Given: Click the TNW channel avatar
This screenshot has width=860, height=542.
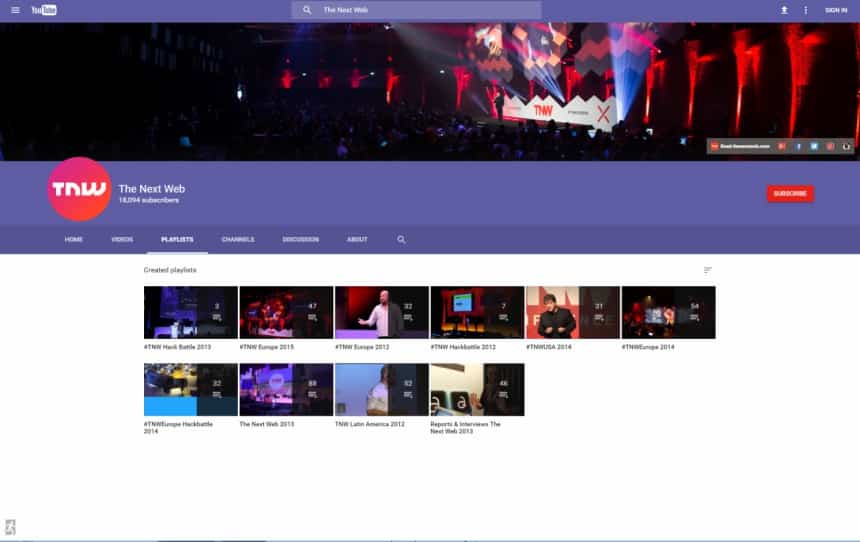Looking at the screenshot, I should 80,189.
